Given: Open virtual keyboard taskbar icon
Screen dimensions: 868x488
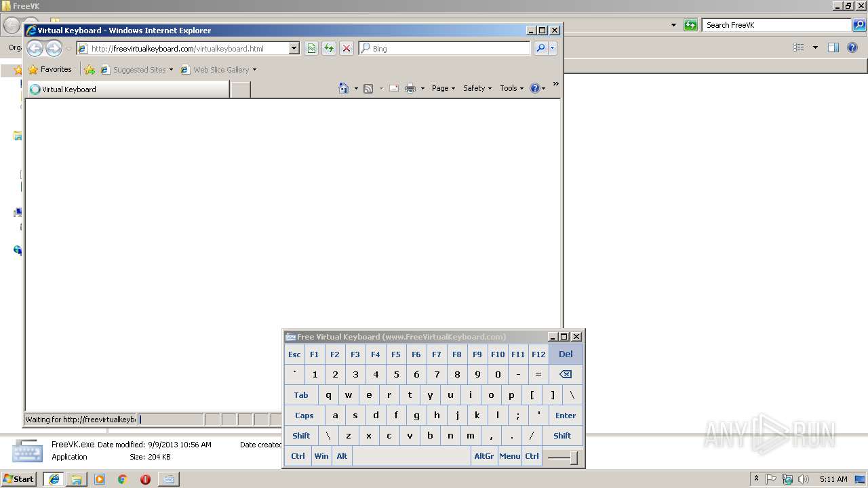Looking at the screenshot, I should 168,479.
